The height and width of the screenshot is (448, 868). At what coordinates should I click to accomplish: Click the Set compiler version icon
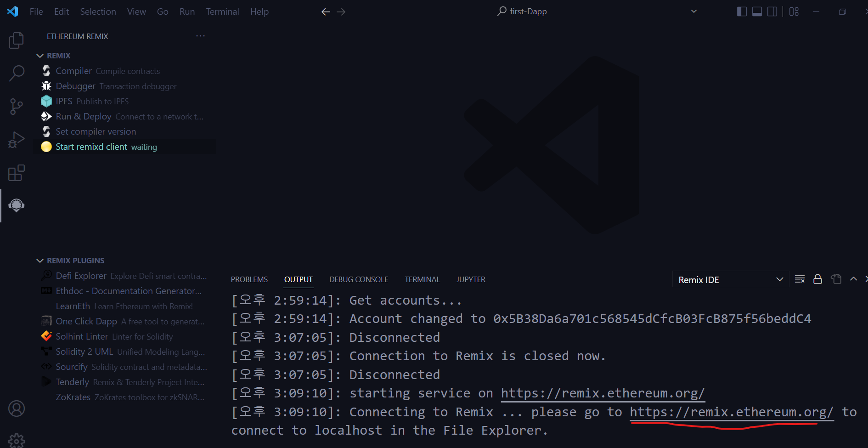point(46,131)
